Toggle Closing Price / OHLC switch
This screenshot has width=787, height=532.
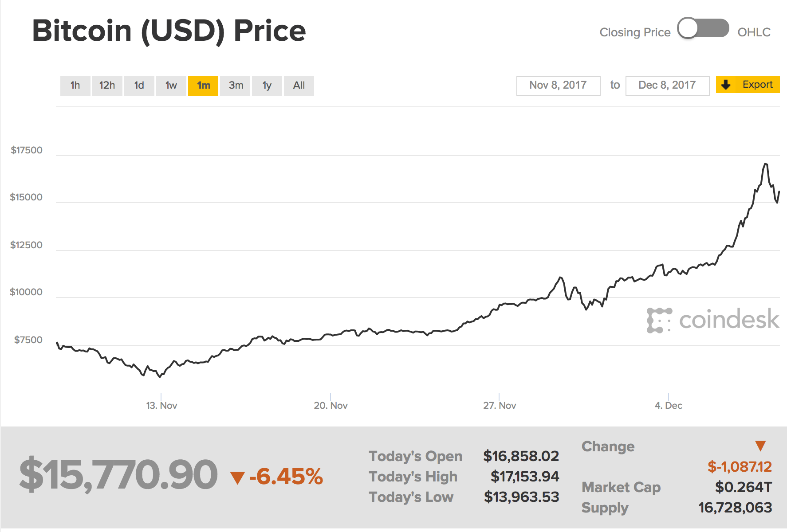[703, 28]
